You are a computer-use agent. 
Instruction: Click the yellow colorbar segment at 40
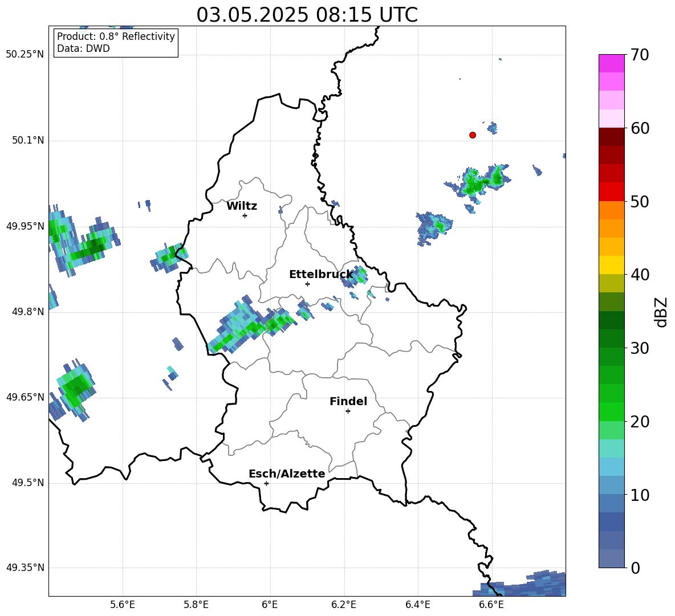point(611,265)
